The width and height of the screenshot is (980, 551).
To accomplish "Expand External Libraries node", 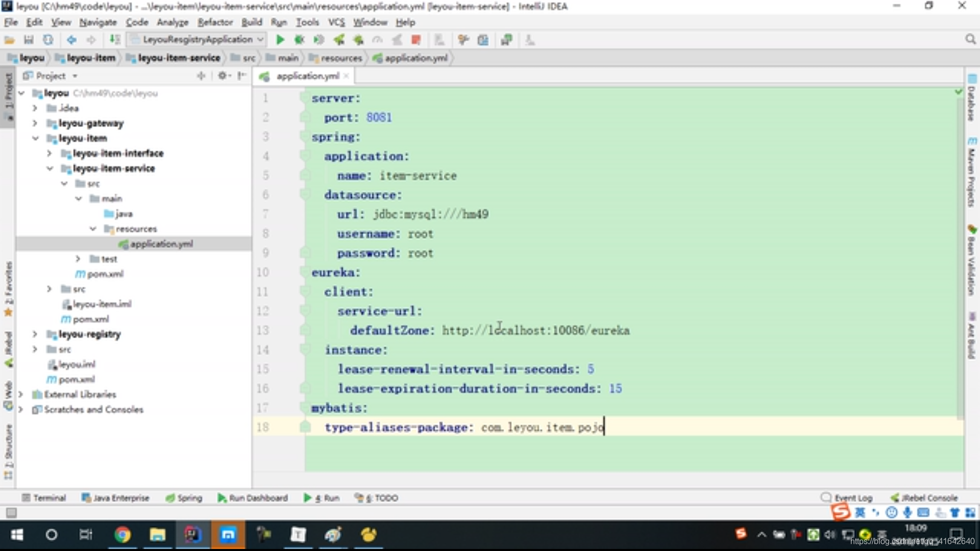I will [x=20, y=394].
